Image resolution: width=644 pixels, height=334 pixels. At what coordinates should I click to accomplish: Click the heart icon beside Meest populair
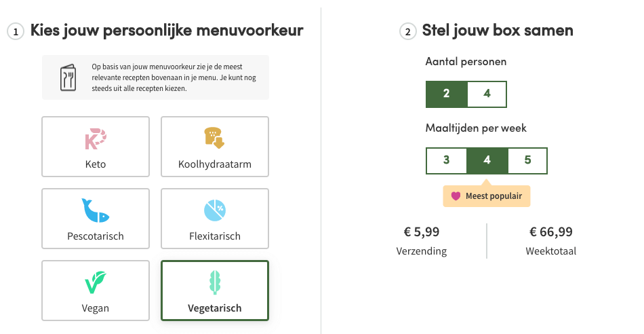(x=456, y=196)
